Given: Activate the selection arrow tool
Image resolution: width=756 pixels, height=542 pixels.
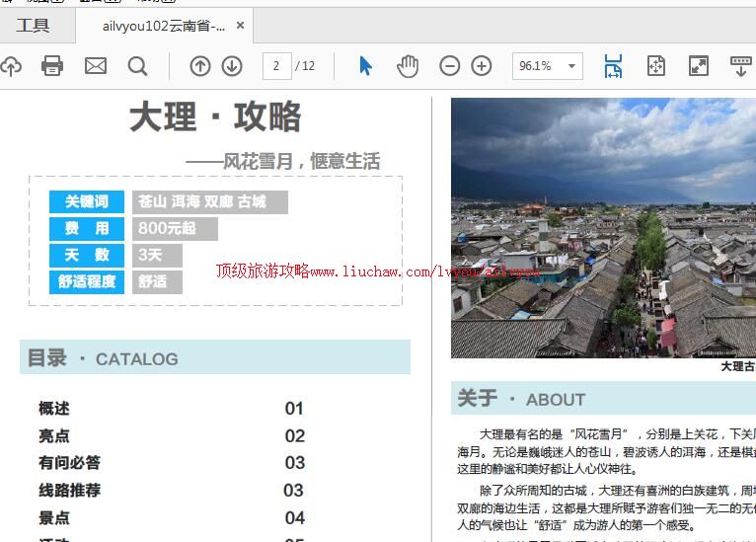Looking at the screenshot, I should click(x=365, y=66).
